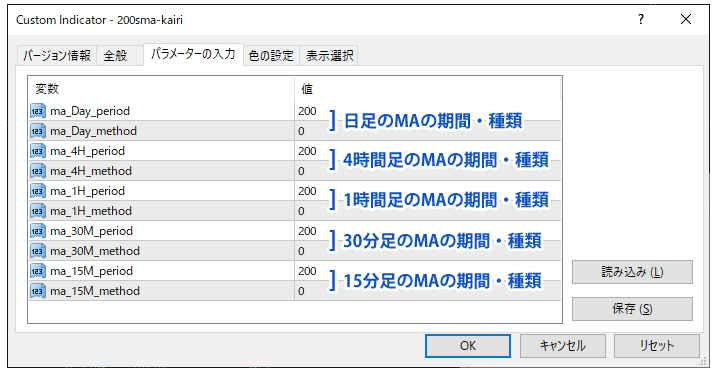Click the 読み込み (L) button

[x=632, y=272]
